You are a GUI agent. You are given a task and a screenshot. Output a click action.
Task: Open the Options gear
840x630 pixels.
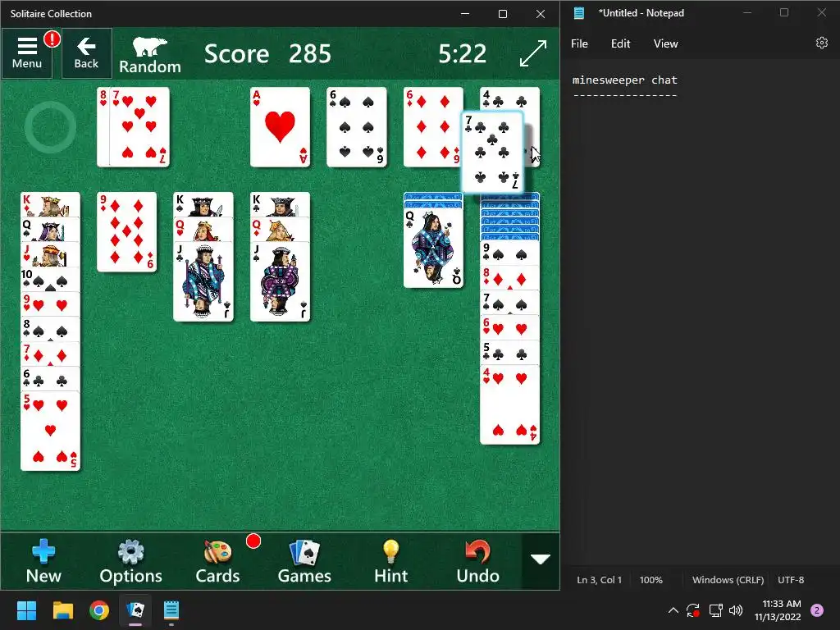click(x=130, y=561)
